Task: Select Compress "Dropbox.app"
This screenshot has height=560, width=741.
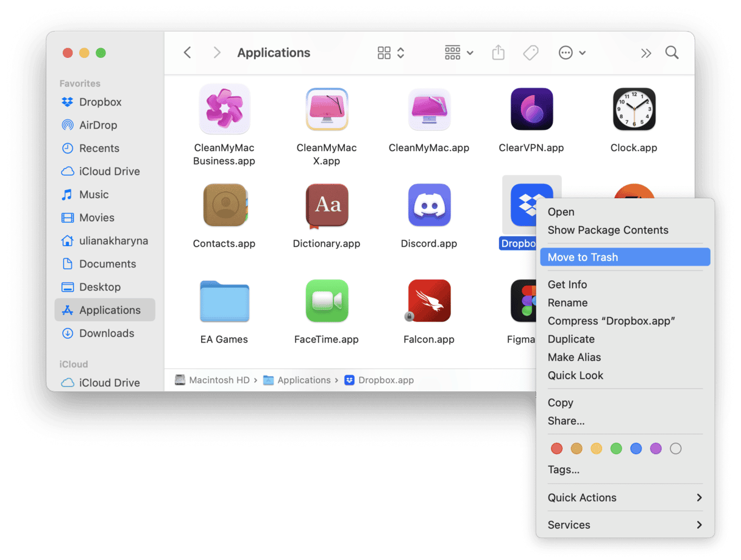Action: point(612,321)
